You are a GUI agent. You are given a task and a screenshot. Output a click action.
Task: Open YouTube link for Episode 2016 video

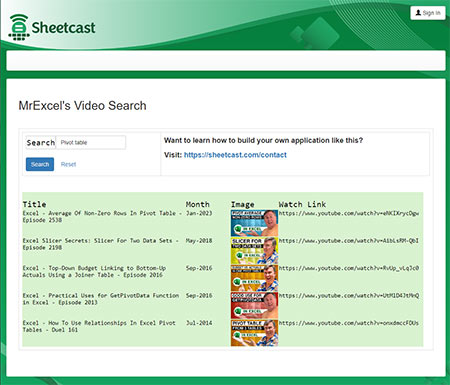[x=349, y=268]
